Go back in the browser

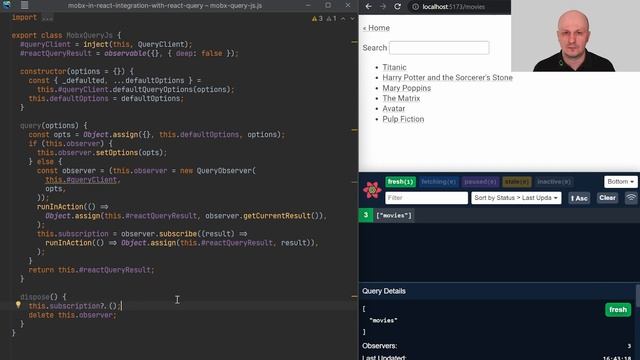click(x=368, y=7)
